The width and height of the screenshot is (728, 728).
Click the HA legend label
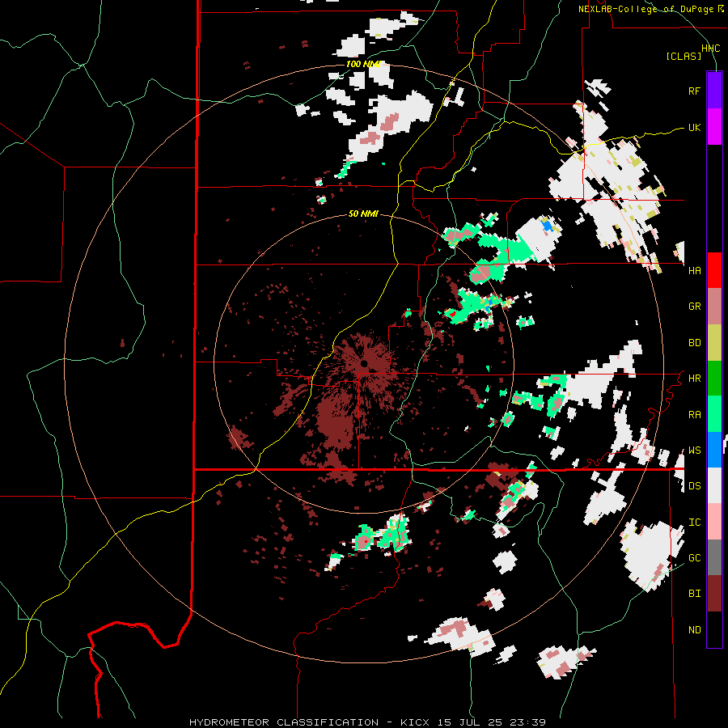tap(694, 271)
